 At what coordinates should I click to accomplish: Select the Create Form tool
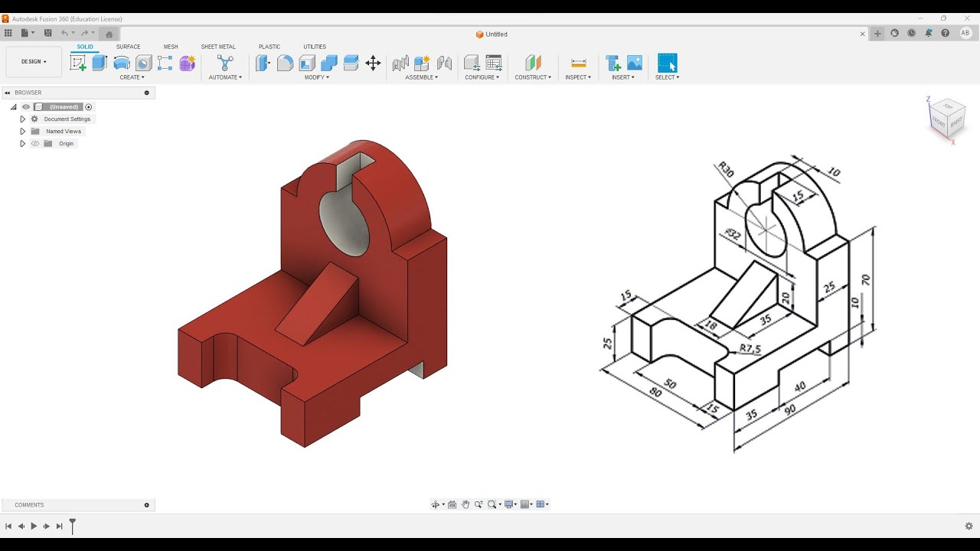click(188, 64)
